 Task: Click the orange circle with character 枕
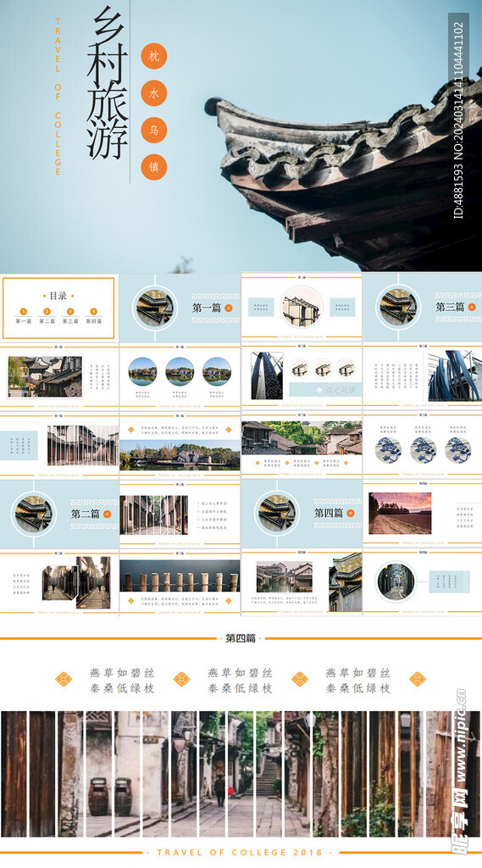coord(154,57)
